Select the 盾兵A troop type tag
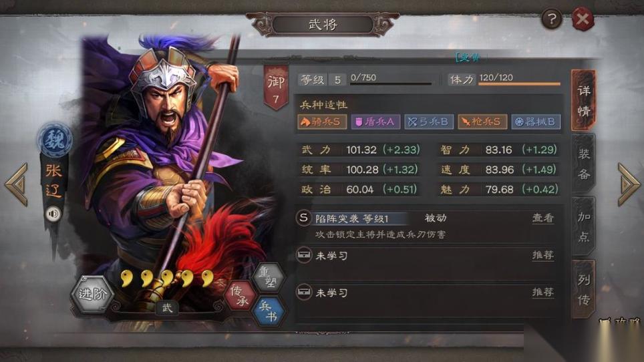 tap(375, 122)
